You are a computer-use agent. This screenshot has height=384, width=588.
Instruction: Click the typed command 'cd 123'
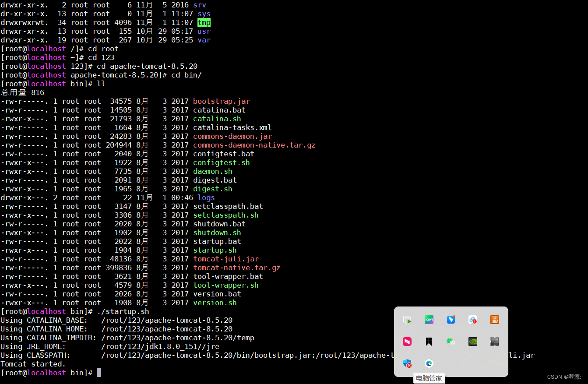[x=101, y=57]
